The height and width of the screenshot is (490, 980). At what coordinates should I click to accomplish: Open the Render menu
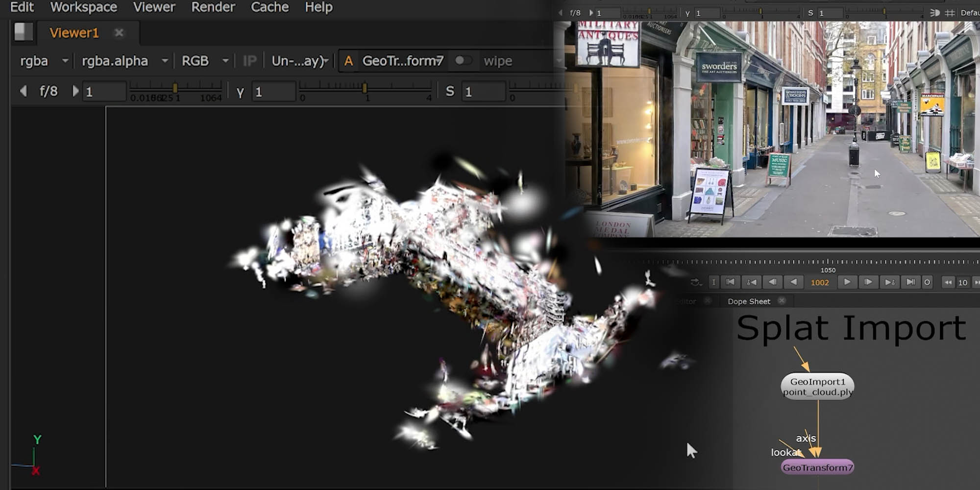click(213, 7)
